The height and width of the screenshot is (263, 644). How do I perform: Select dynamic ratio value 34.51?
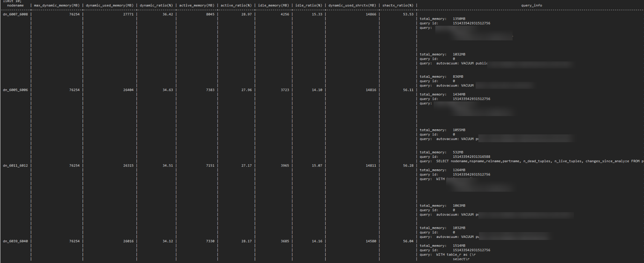[168, 166]
